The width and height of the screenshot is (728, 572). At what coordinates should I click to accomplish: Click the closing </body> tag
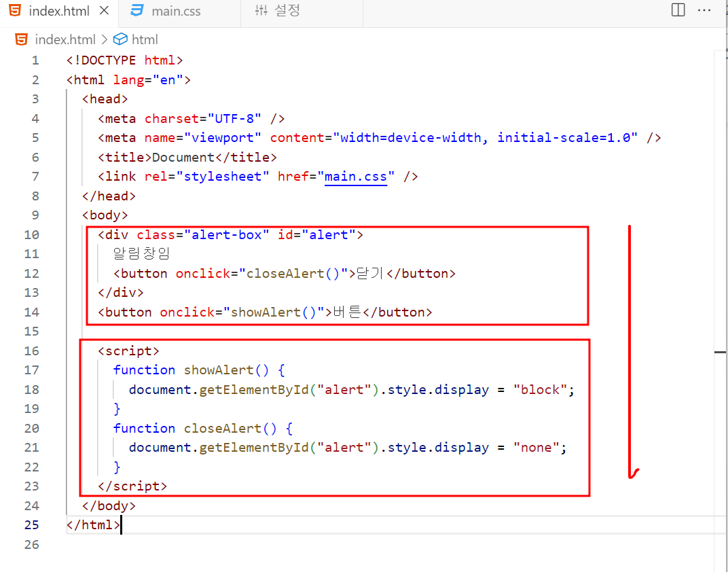[109, 505]
